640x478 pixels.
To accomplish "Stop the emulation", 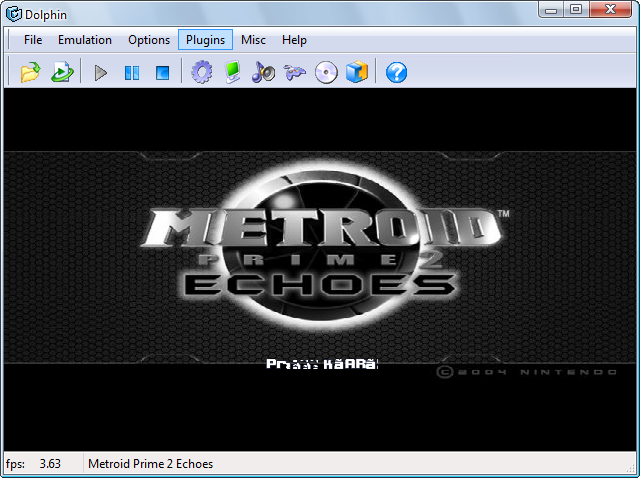I will tap(162, 73).
